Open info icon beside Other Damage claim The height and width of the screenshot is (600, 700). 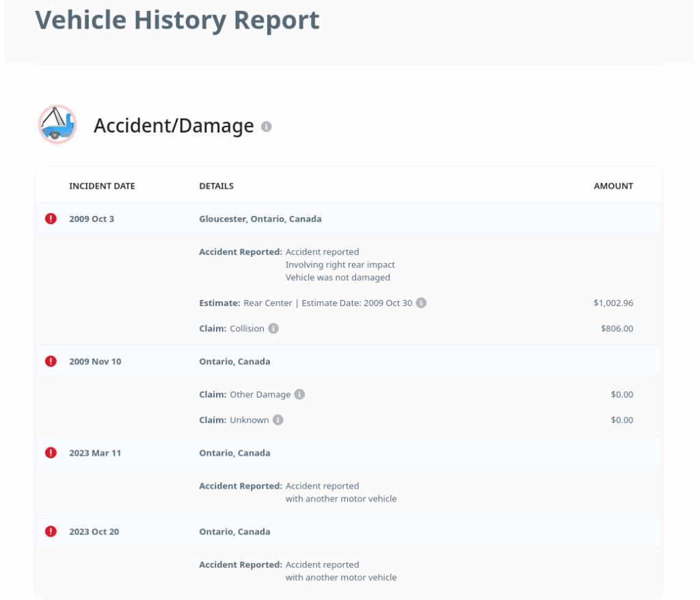[299, 394]
